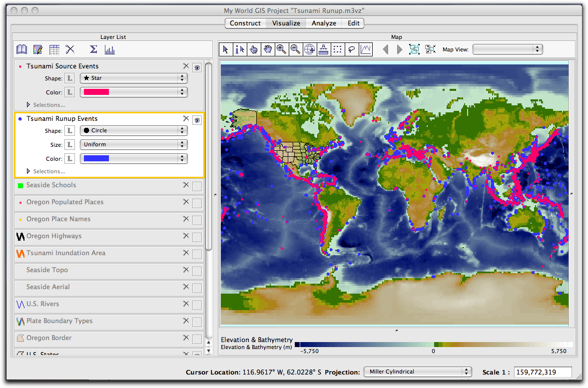Choose the hand pan tool
588x388 pixels.
268,49
